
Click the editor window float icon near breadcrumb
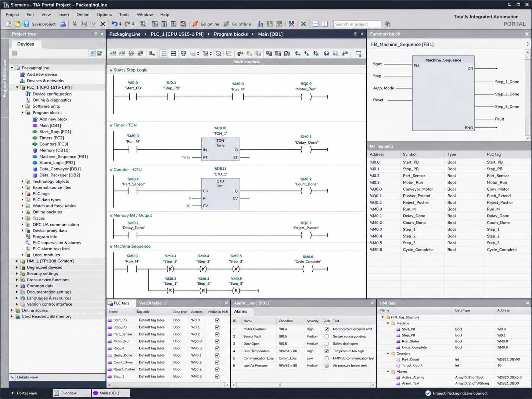point(356,34)
